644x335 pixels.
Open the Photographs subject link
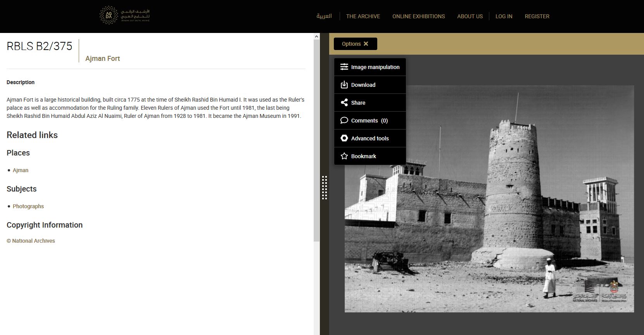[x=28, y=206]
